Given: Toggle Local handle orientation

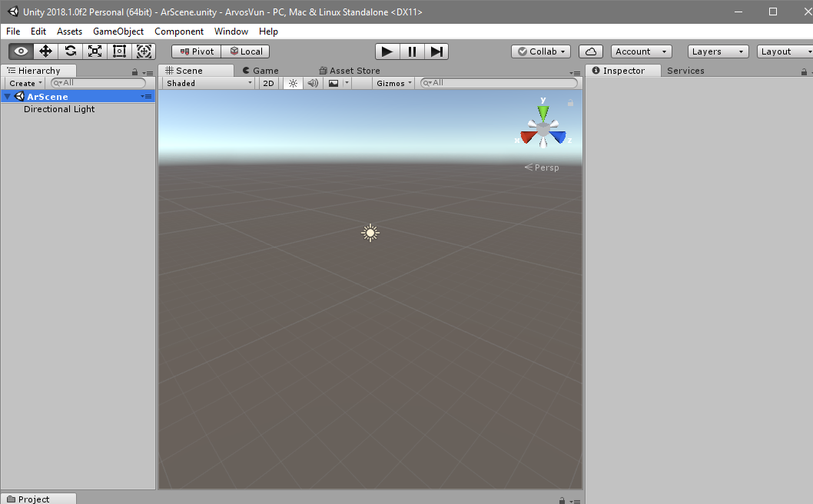Looking at the screenshot, I should pos(245,51).
